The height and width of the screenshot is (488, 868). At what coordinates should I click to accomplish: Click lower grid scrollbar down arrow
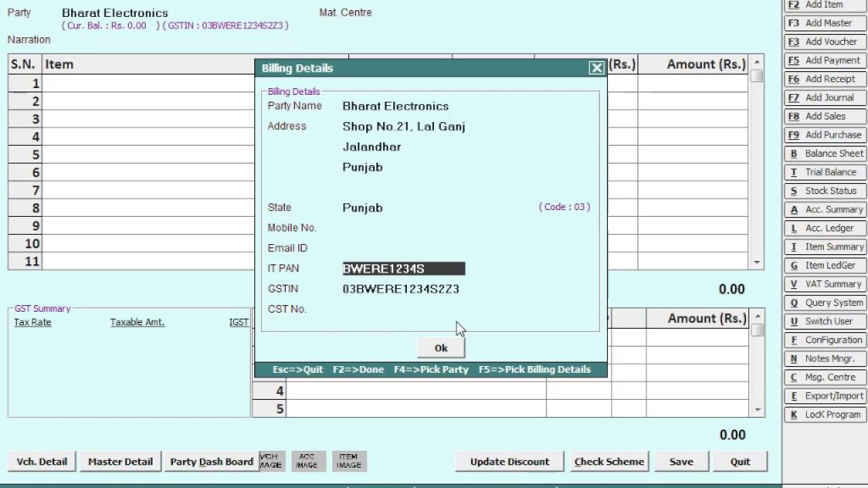[758, 410]
